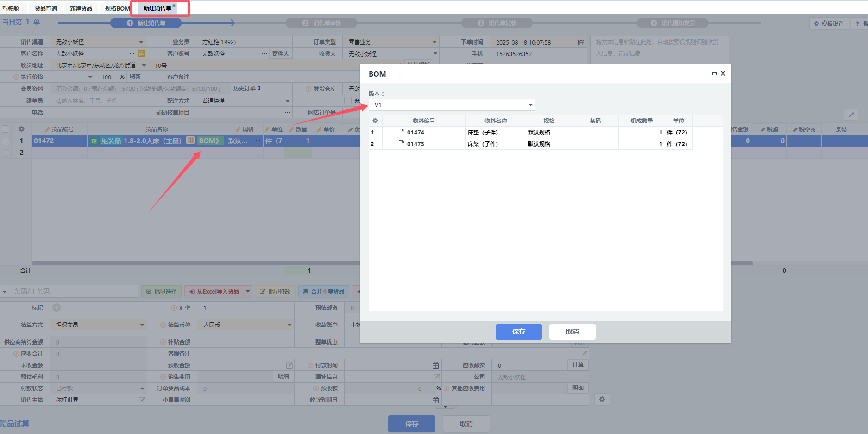Click document icon beside material 01473
The image size is (868, 434).
[x=402, y=144]
